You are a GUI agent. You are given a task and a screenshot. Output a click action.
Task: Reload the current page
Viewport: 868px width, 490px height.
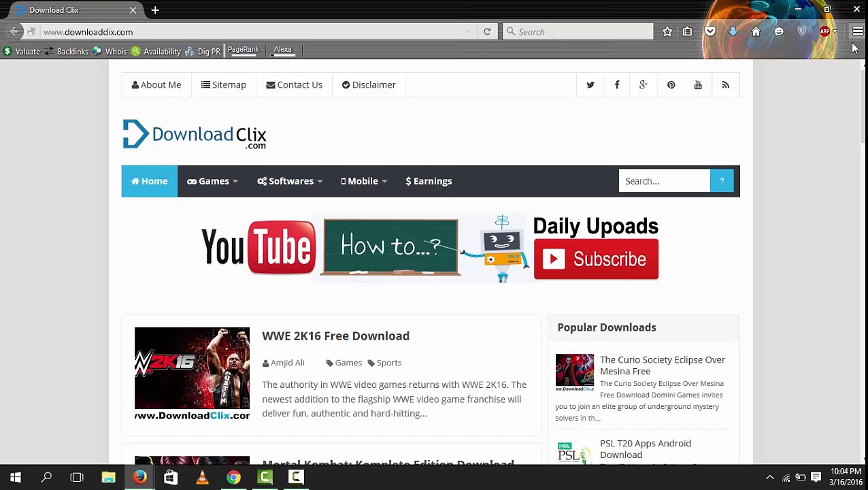point(487,32)
